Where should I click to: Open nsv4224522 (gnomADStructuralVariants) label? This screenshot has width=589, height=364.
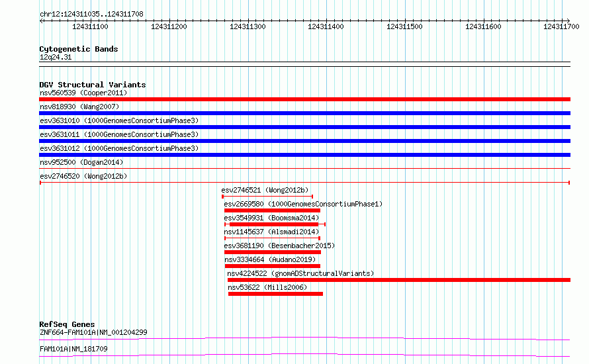tap(300, 273)
